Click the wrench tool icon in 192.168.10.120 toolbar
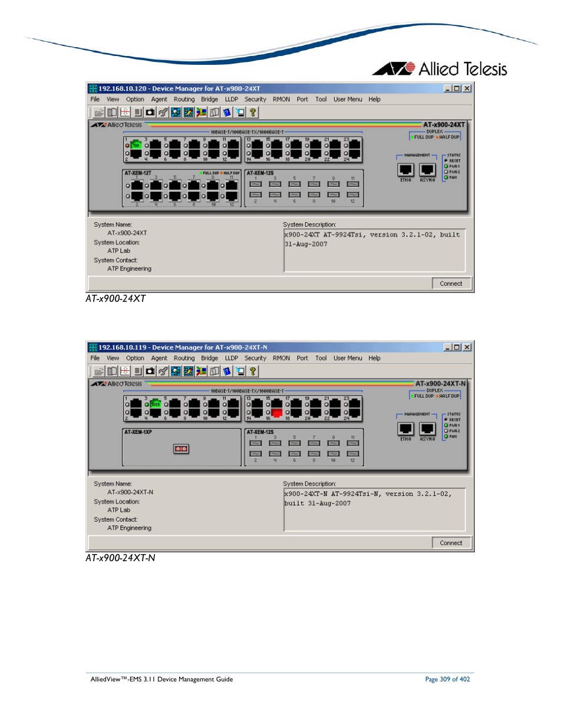562x728 pixels. 163,112
